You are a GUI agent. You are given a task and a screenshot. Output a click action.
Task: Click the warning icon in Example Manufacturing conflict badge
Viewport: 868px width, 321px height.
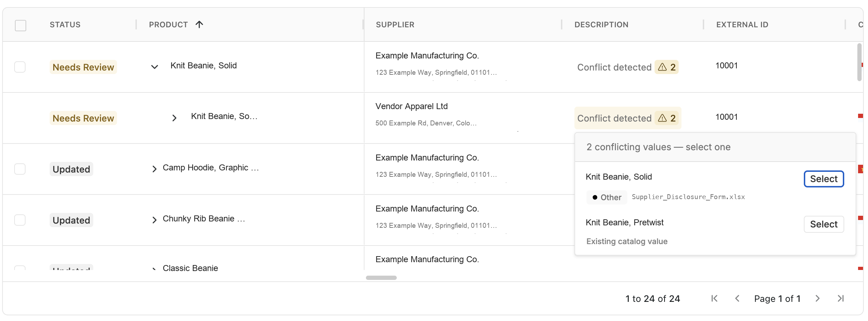pos(662,67)
